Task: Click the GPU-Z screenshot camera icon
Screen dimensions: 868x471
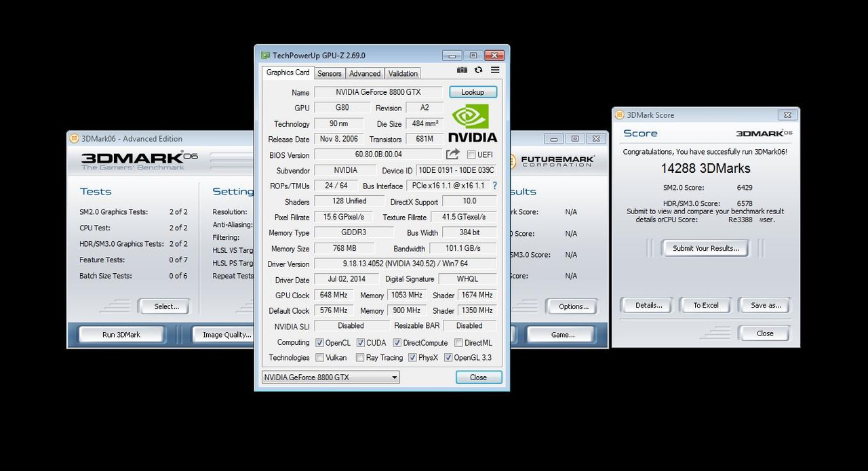Action: point(462,70)
